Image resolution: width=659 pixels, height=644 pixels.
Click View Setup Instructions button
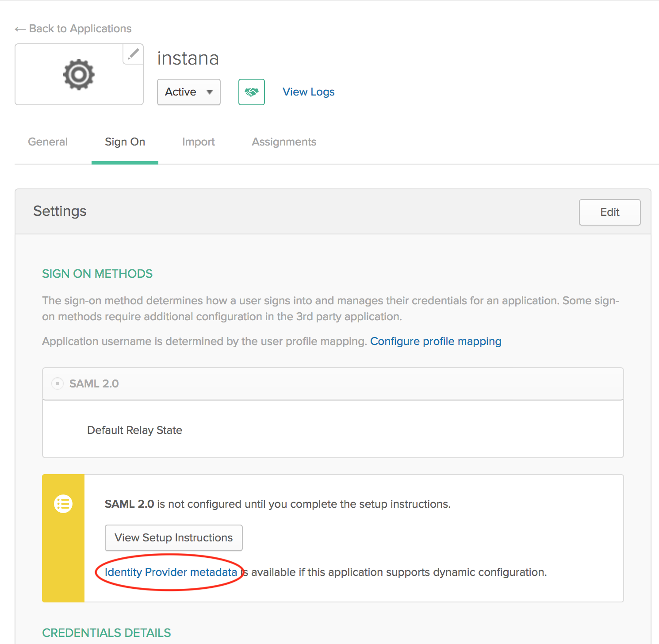[x=174, y=538]
